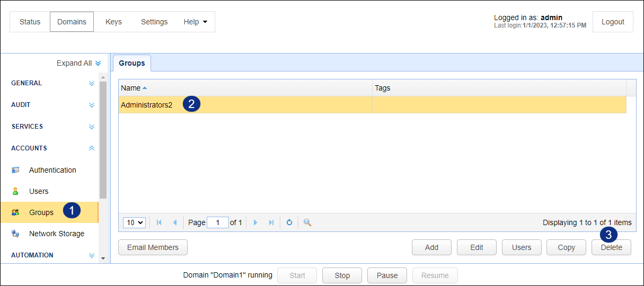
Task: Open the page size dropdown
Action: [134, 222]
